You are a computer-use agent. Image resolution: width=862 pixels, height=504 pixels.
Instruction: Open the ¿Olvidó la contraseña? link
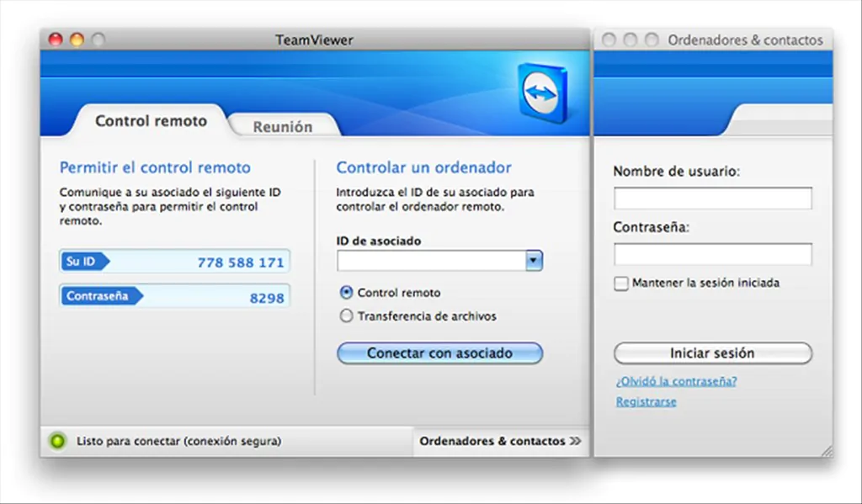coord(676,381)
